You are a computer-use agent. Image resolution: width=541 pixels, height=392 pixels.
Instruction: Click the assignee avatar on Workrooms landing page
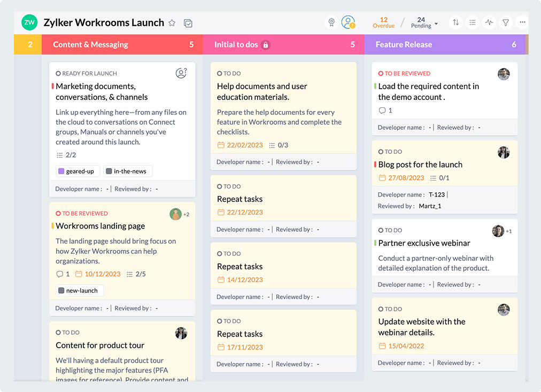tap(176, 214)
